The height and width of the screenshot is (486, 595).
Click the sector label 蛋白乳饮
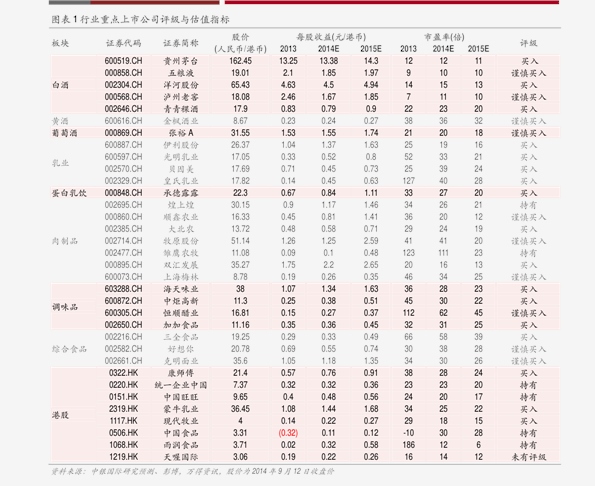click(x=69, y=193)
